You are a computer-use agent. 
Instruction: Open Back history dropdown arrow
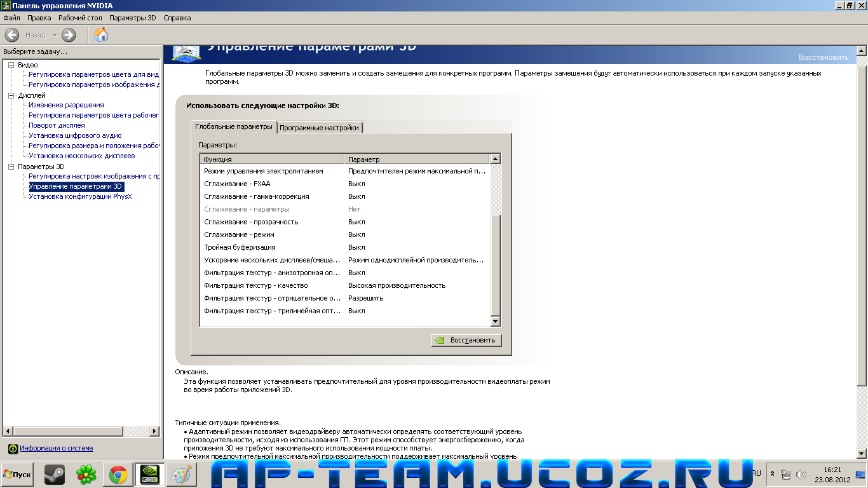(x=55, y=36)
